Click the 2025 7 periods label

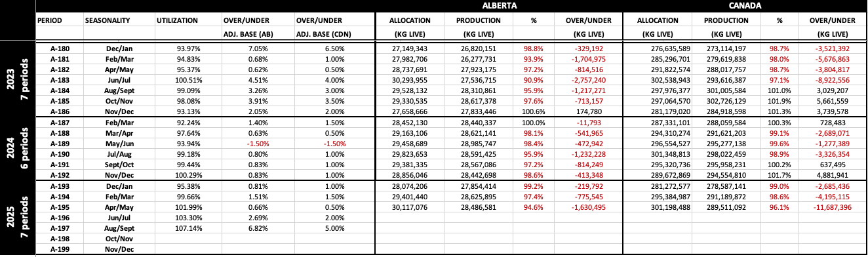pos(18,218)
